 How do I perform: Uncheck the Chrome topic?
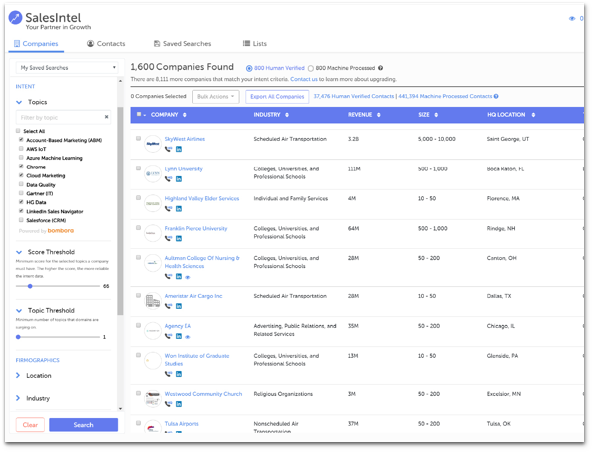[21, 166]
